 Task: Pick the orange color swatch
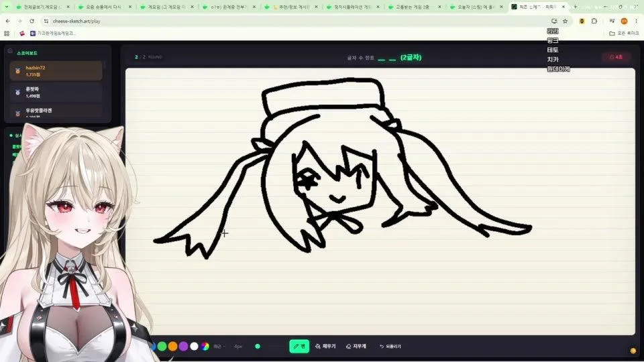pos(173,347)
